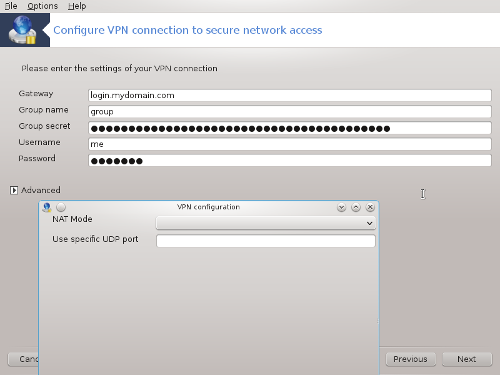Click the partially hidden Cancel button
The width and height of the screenshot is (500, 375).
(23, 359)
